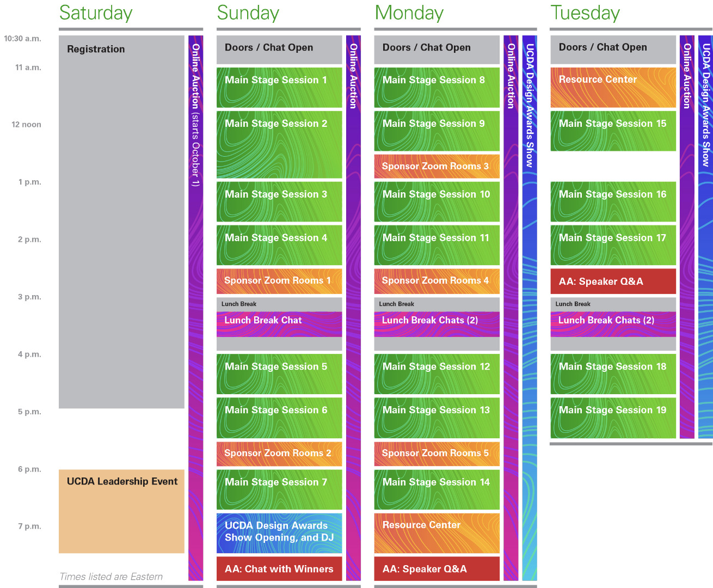The image size is (713, 588).
Task: Select the Tuesday day heading
Action: pos(585,13)
